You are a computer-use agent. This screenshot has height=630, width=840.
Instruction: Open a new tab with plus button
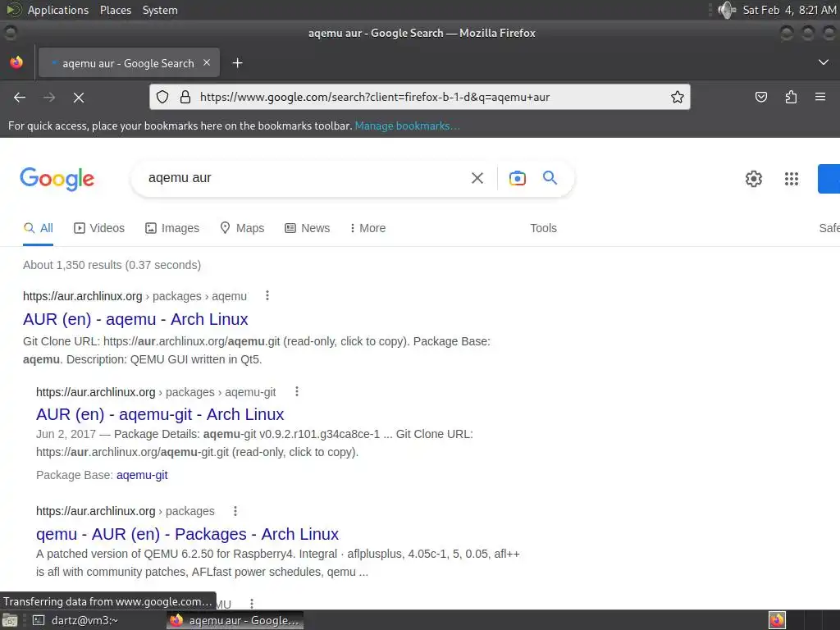[237, 63]
